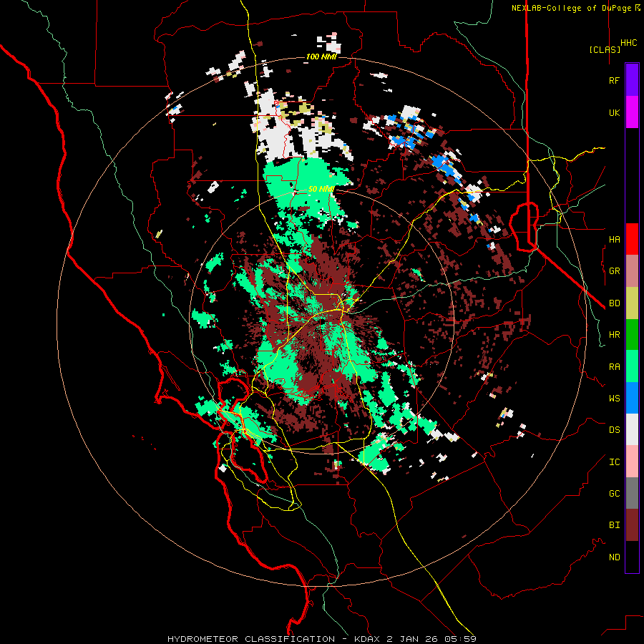Click the 05:59 timestamp

click(462, 639)
